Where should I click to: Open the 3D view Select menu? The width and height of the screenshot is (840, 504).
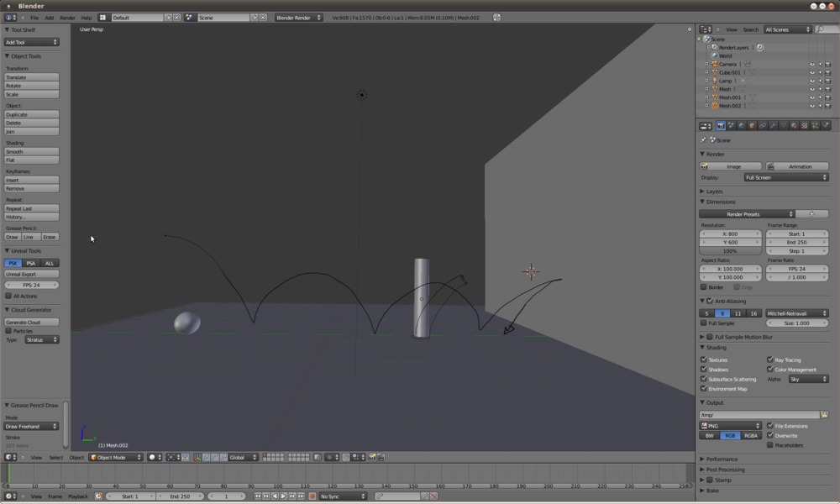(56, 458)
